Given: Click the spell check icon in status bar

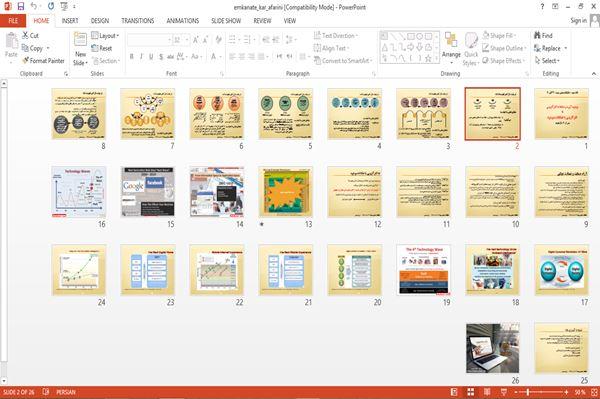Looking at the screenshot, I should pos(46,392).
